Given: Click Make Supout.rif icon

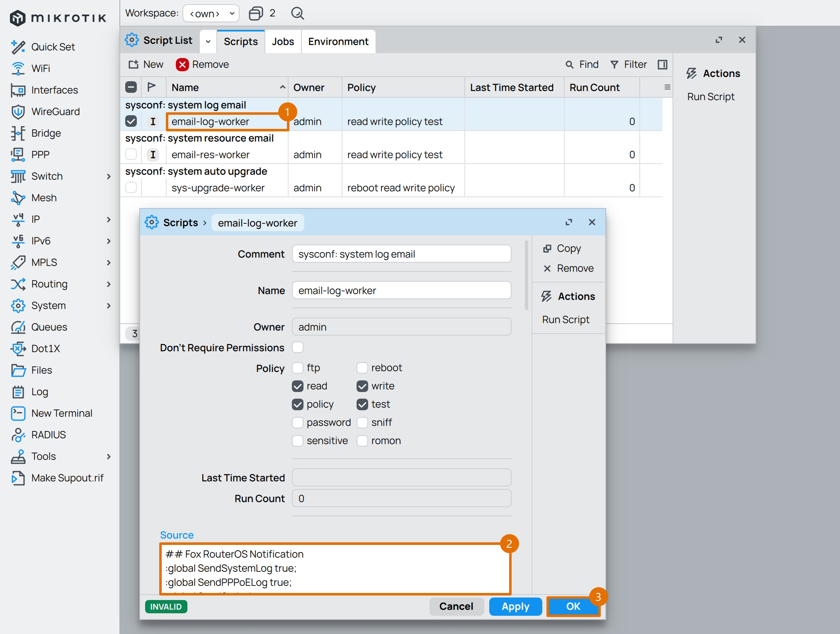Looking at the screenshot, I should click(18, 478).
